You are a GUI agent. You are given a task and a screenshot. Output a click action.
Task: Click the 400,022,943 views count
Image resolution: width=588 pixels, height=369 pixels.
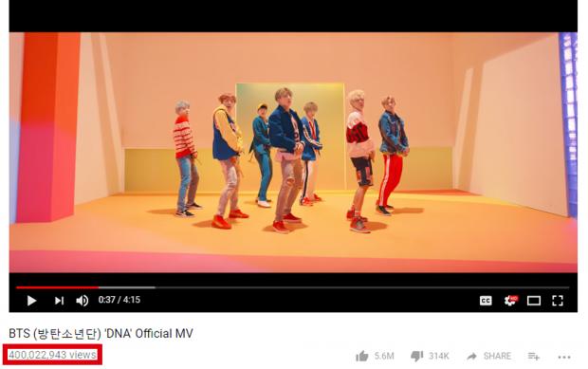click(52, 355)
